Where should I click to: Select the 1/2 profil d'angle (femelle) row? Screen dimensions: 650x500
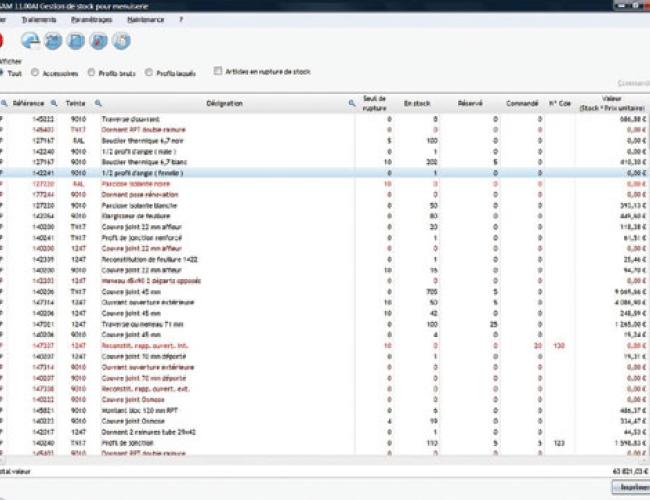pos(323,173)
